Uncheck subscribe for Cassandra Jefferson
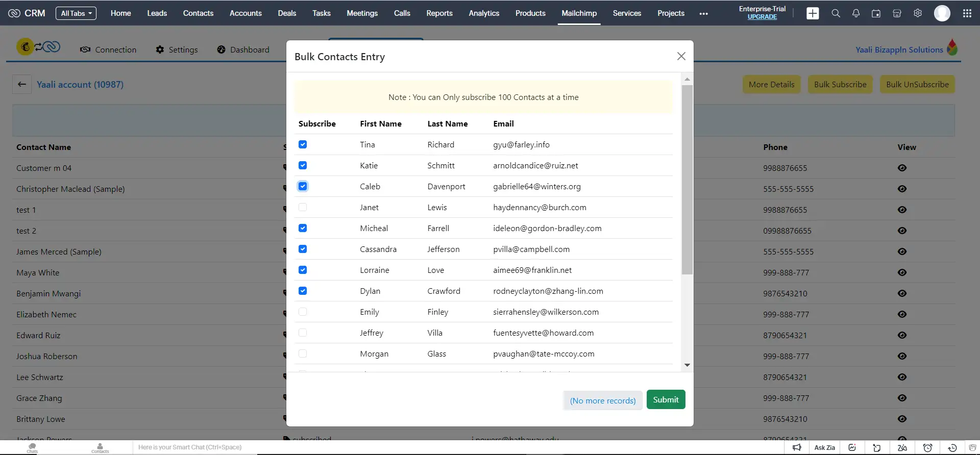The width and height of the screenshot is (980, 455). point(303,249)
